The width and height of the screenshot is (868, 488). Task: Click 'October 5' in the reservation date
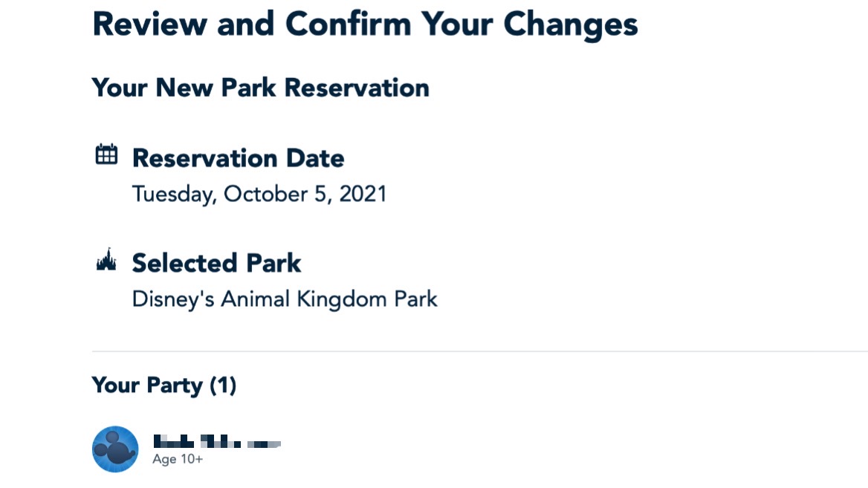point(276,195)
